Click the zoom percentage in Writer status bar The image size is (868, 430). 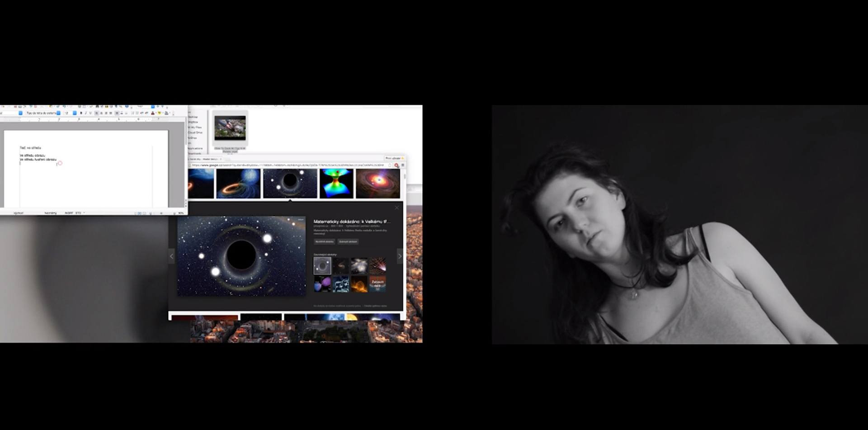click(181, 213)
